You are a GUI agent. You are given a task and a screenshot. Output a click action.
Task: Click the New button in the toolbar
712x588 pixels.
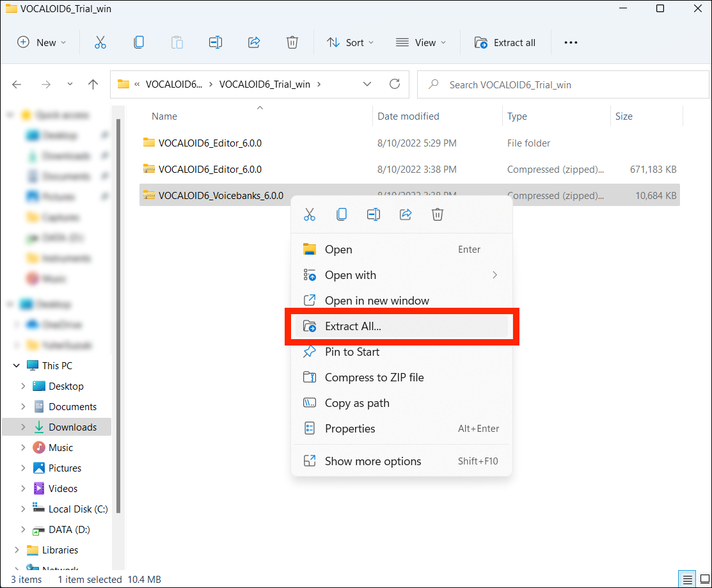[x=42, y=42]
